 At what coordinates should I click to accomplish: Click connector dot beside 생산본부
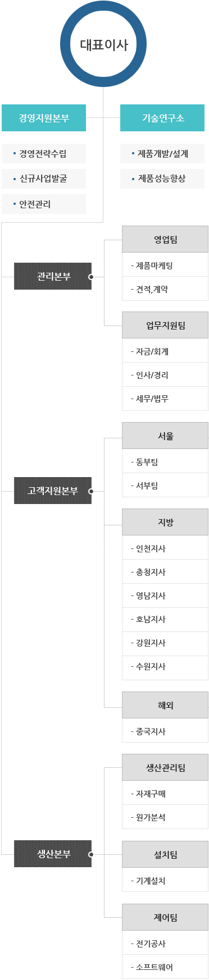tap(91, 854)
